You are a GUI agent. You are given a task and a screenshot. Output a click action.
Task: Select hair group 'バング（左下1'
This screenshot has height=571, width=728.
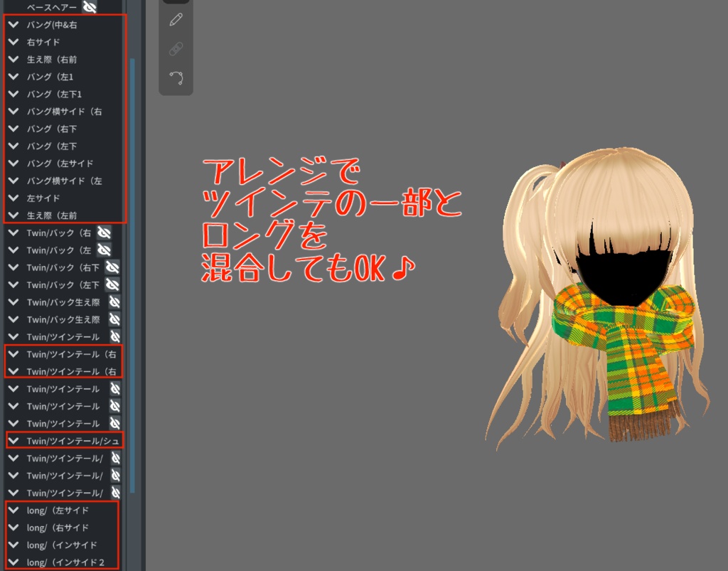(x=54, y=95)
